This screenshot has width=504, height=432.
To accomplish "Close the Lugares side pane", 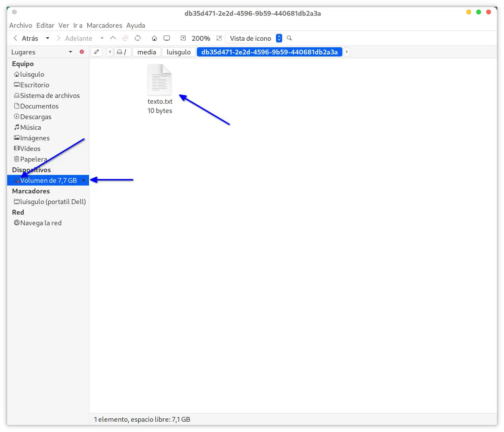I will coord(82,52).
